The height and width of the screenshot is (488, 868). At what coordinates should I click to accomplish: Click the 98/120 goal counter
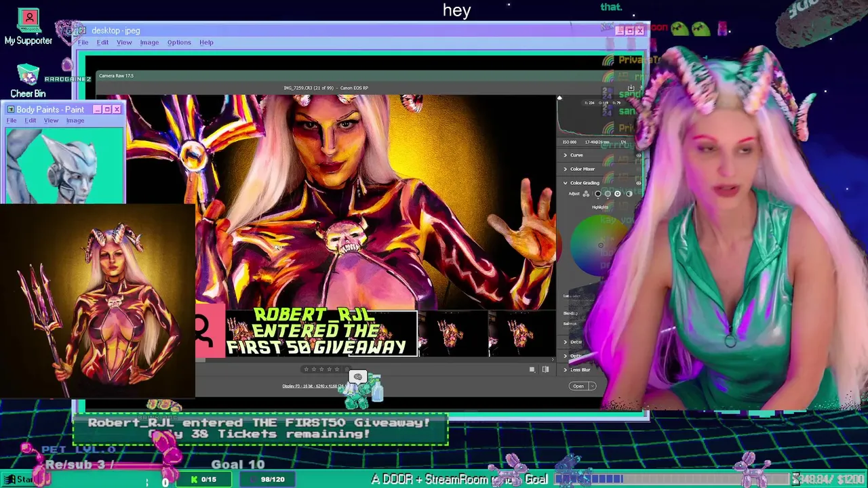pyautogui.click(x=268, y=479)
